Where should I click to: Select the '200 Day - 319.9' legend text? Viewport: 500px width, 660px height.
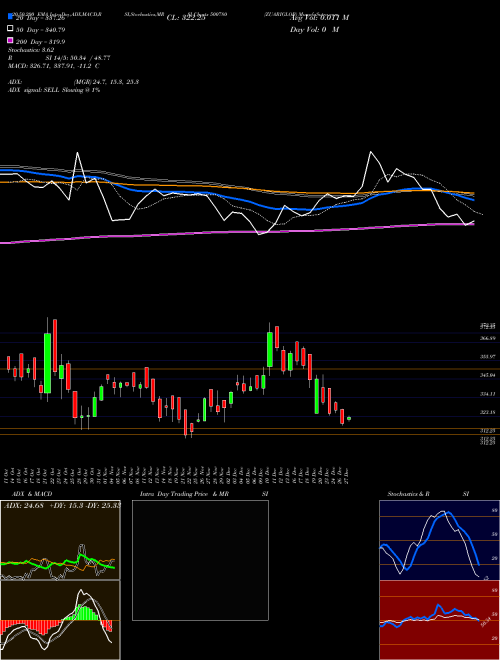(x=41, y=42)
